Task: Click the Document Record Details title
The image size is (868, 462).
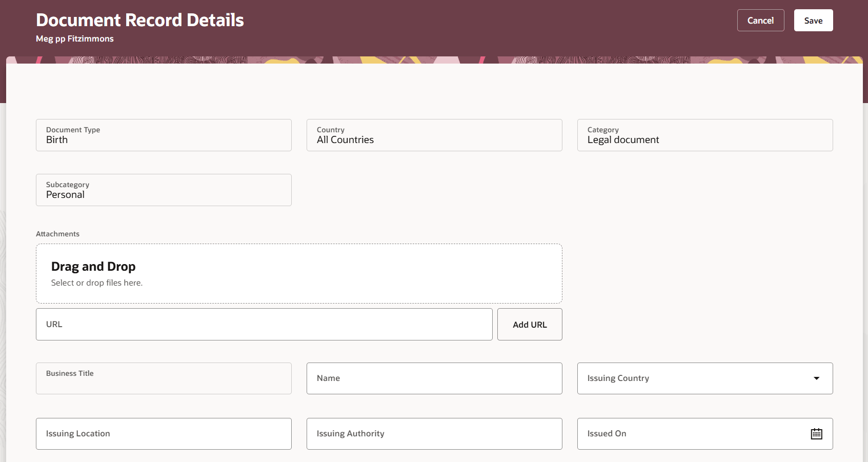Action: click(x=139, y=20)
